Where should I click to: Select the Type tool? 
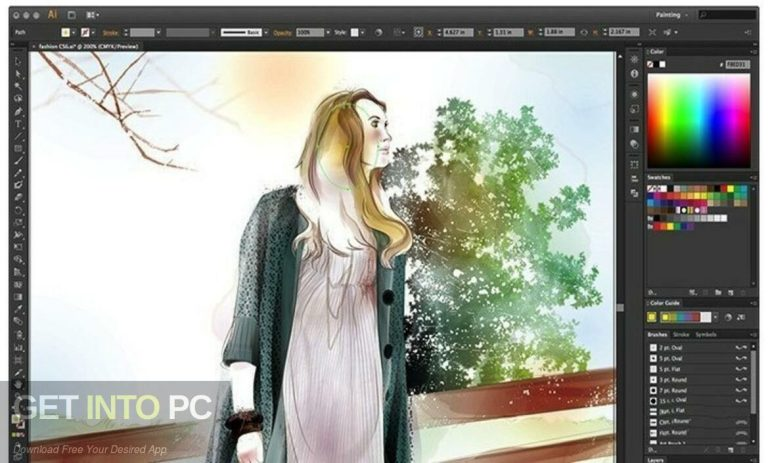[x=19, y=123]
